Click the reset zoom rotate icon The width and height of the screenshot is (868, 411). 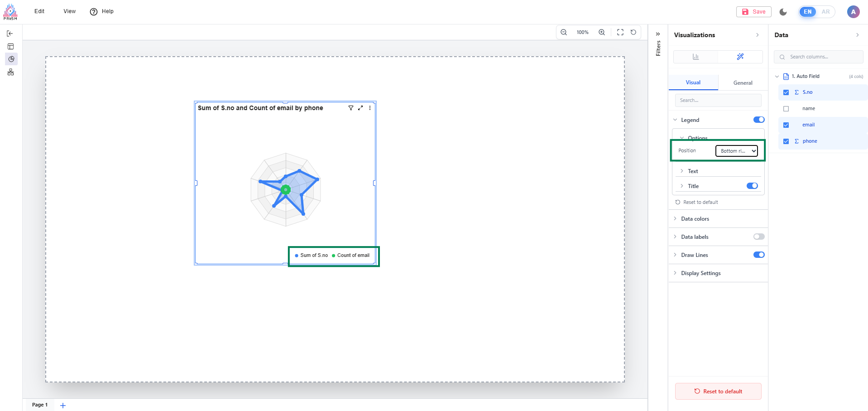pyautogui.click(x=633, y=32)
